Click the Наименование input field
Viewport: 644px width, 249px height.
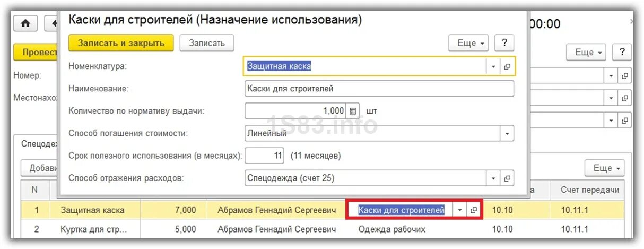379,89
